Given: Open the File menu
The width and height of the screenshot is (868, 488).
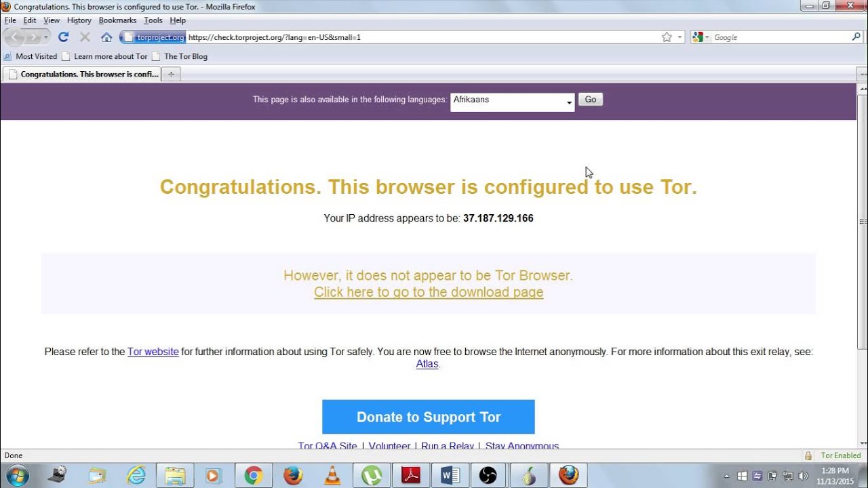Looking at the screenshot, I should point(10,20).
